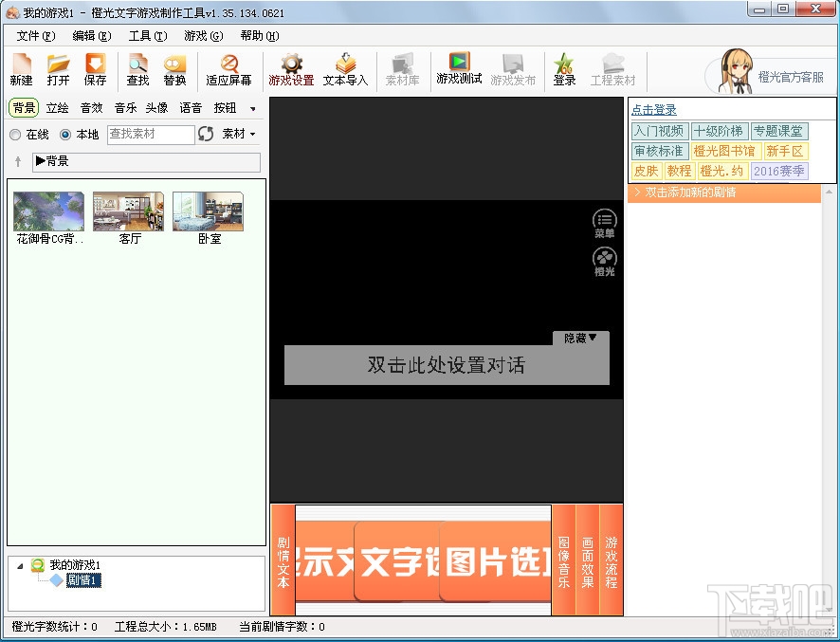Switch to the 立绘 tab
This screenshot has height=642, width=840.
[57, 108]
